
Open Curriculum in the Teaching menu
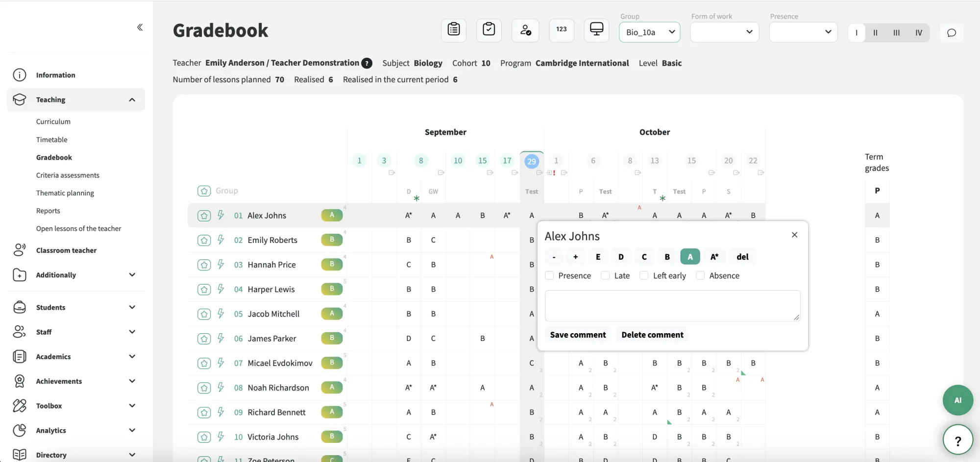click(53, 122)
